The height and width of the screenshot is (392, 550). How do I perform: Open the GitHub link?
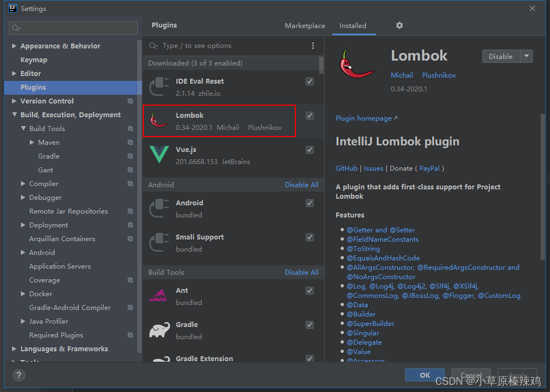[346, 168]
